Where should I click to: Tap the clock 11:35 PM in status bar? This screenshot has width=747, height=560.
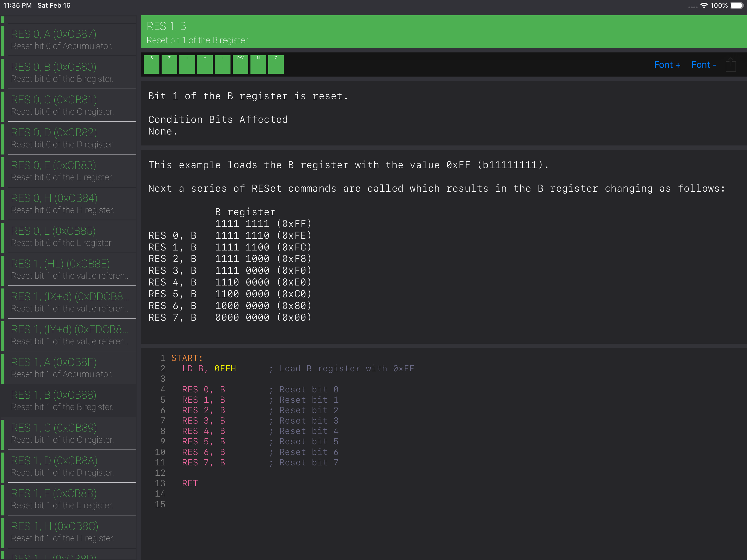pos(17,5)
